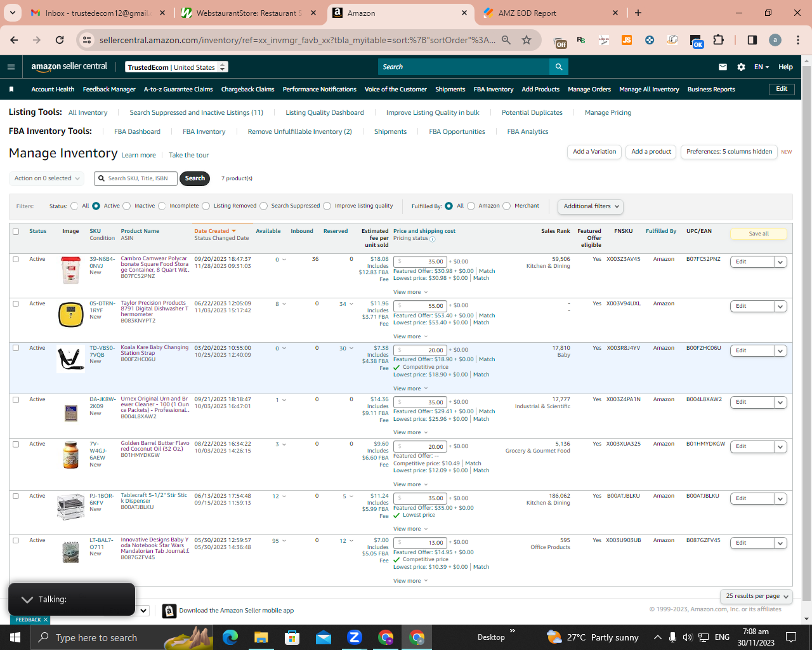This screenshot has height=650, width=812.
Task: Open a new browser tab
Action: click(x=638, y=13)
